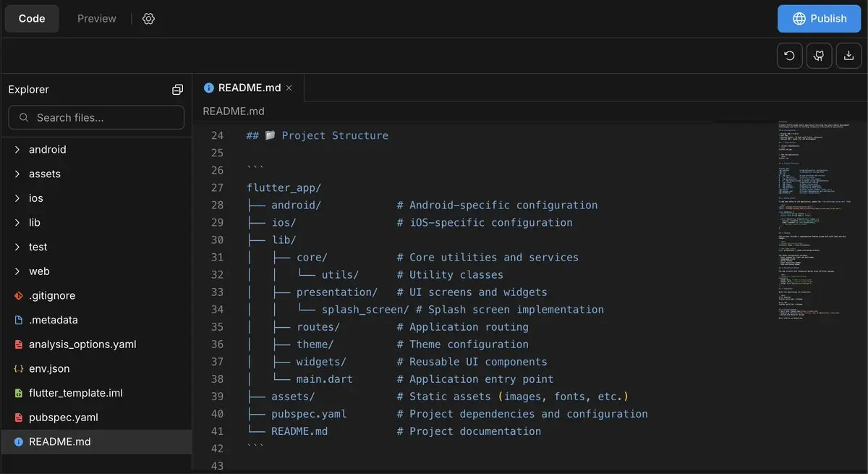This screenshot has height=474, width=868.
Task: Open .gitignore from the file list
Action: pyautogui.click(x=96, y=295)
